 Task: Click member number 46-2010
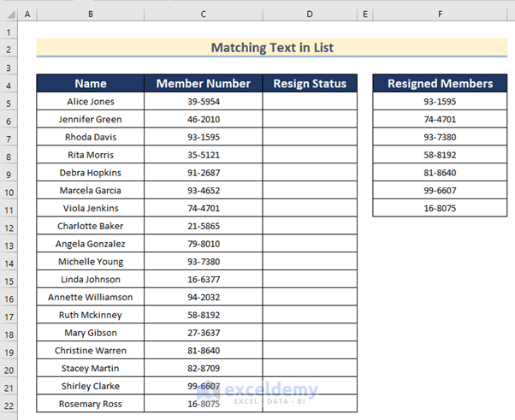click(204, 119)
